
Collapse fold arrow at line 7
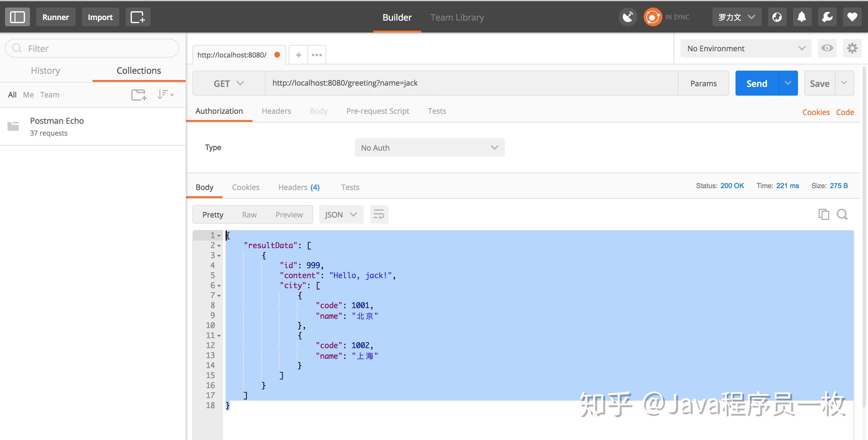point(219,296)
